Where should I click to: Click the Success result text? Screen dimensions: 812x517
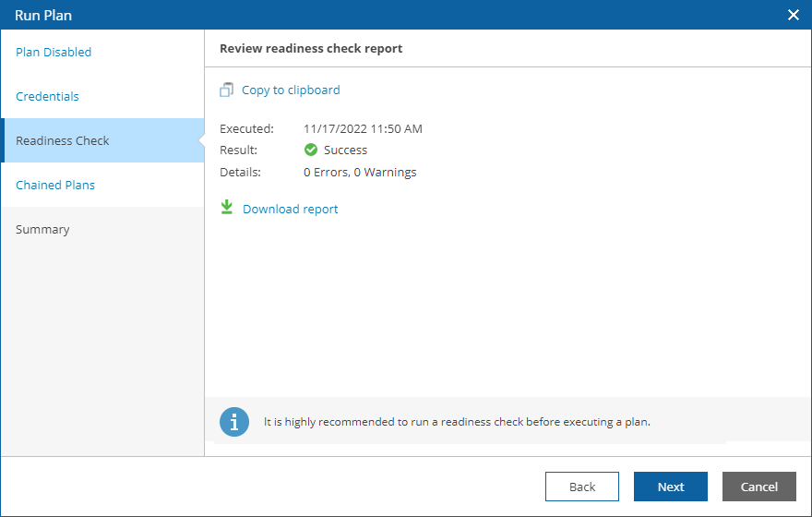click(345, 150)
